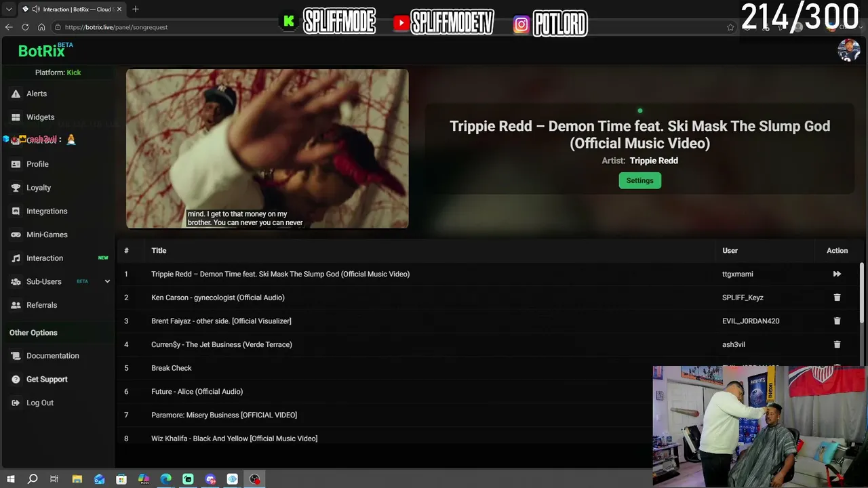Expand the Sub-Users submenu chevron
This screenshot has width=868, height=488.
pyautogui.click(x=107, y=281)
